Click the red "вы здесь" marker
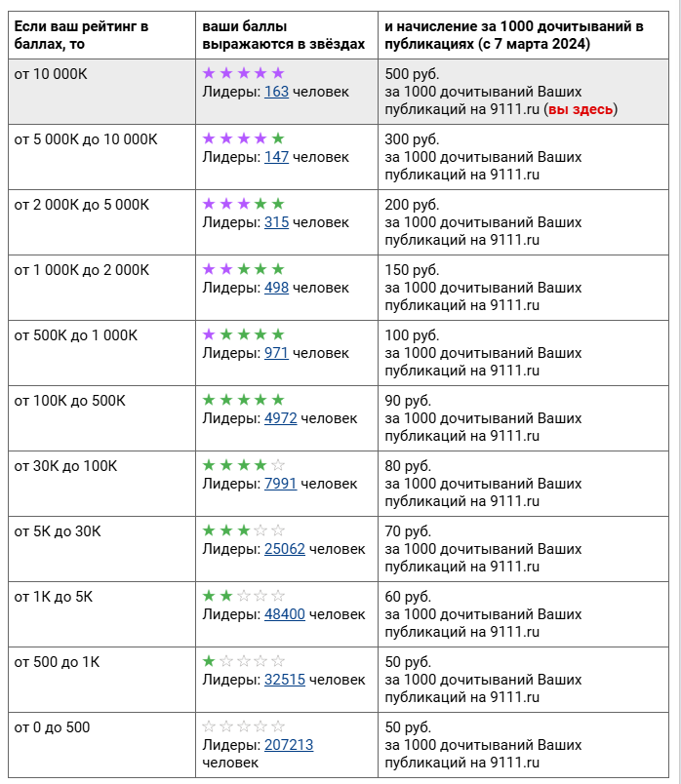 point(581,109)
